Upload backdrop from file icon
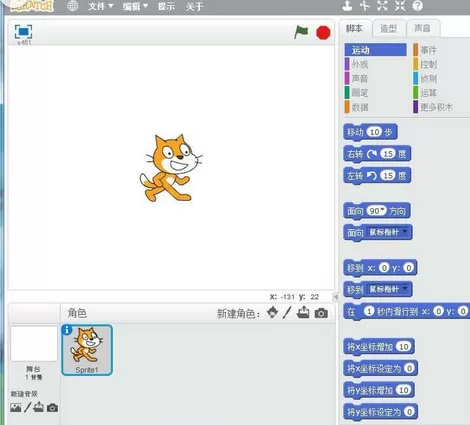 click(38, 407)
